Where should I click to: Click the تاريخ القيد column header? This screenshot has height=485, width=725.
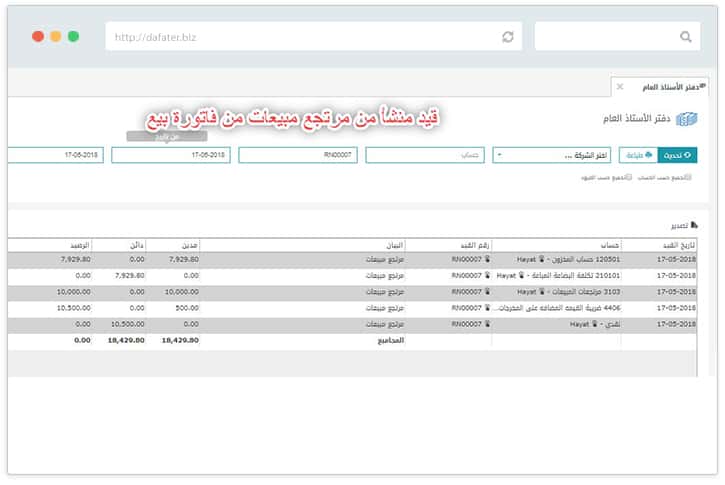coord(658,245)
